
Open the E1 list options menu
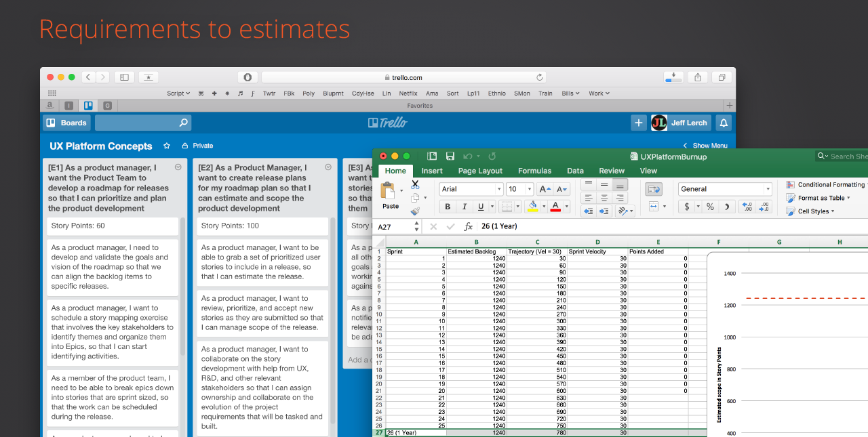pyautogui.click(x=178, y=167)
